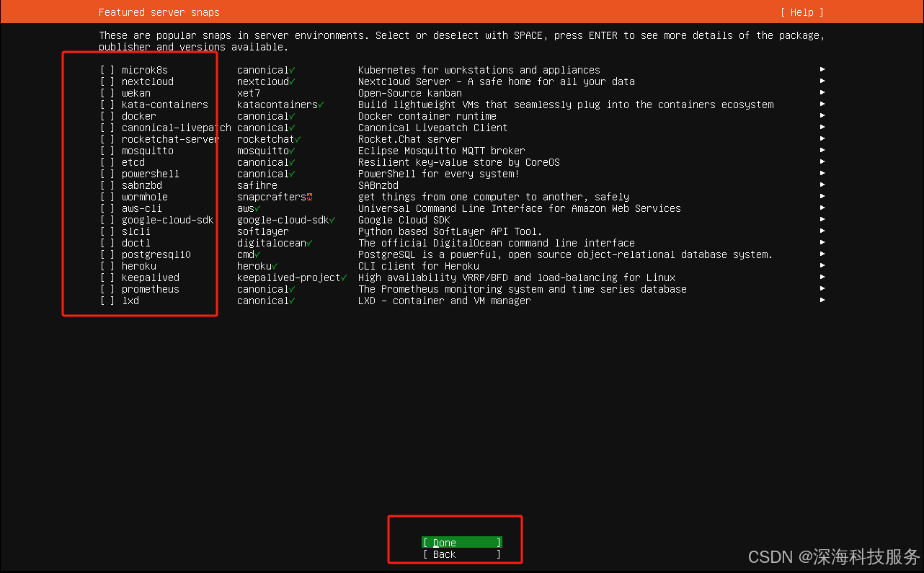Enable the keepalived snap checkbox
Viewport: 924px width, 573px height.
(x=107, y=277)
